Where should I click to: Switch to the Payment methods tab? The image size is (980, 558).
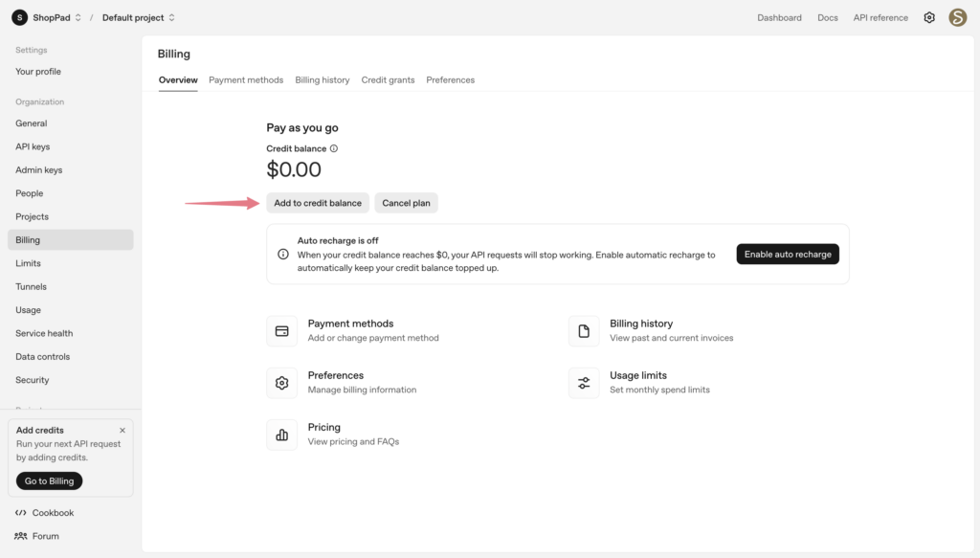pyautogui.click(x=245, y=80)
